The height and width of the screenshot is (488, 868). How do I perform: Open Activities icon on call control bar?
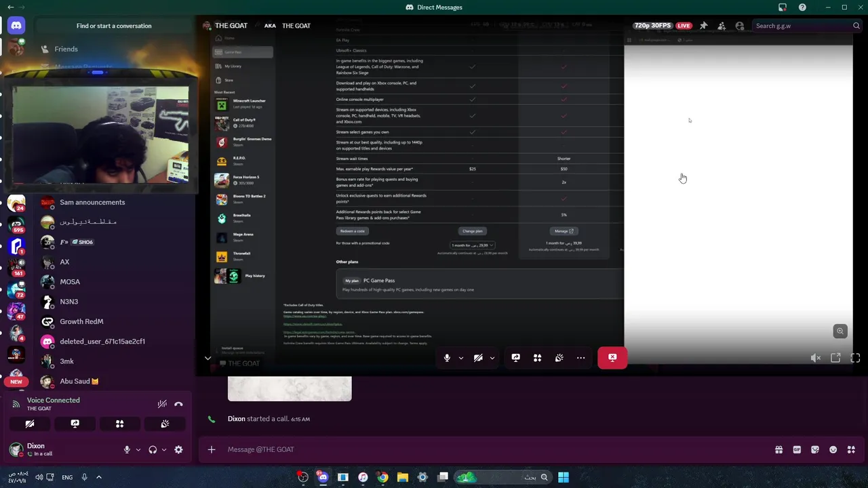tap(537, 358)
